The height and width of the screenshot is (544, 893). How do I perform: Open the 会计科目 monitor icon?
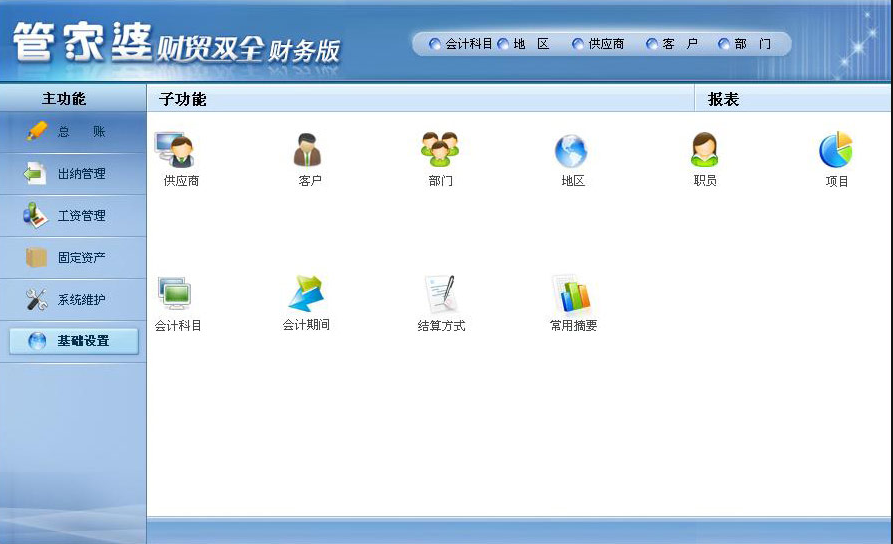click(x=175, y=293)
